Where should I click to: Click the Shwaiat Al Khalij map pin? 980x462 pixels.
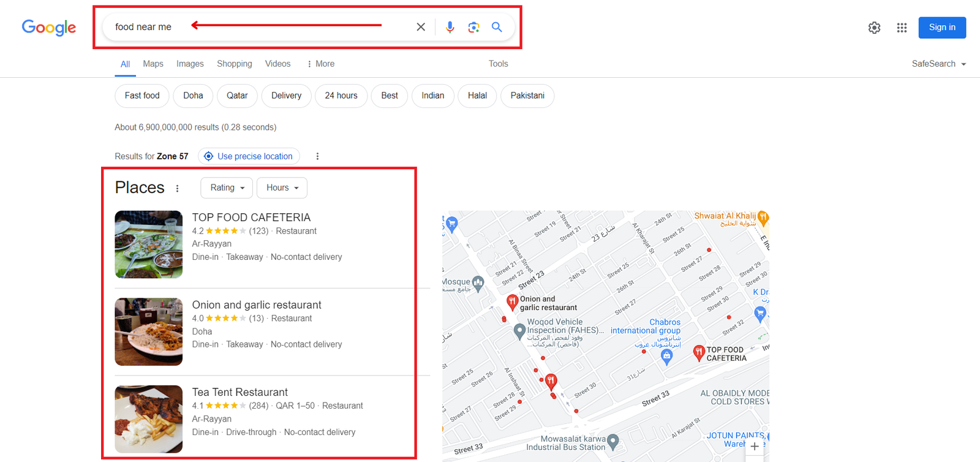pos(763,217)
